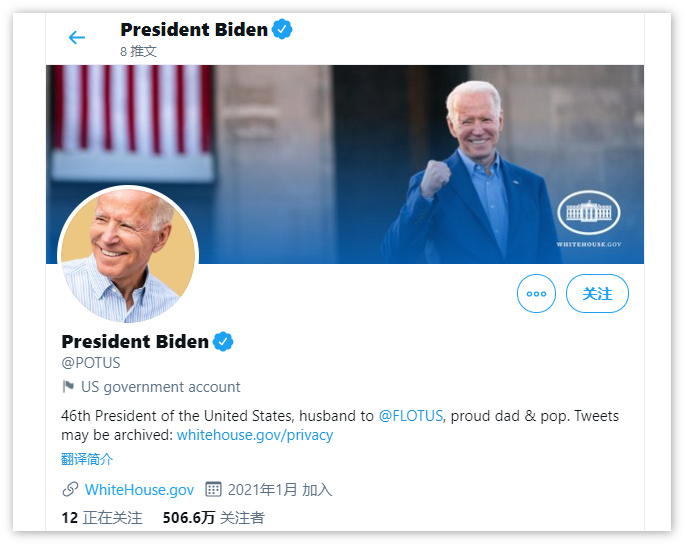View the 506.6万 关注者 followers list
The width and height of the screenshot is (685, 545).
(x=214, y=518)
